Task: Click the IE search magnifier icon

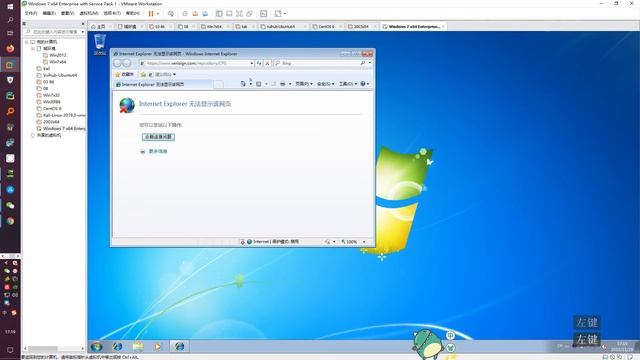Action: point(363,63)
